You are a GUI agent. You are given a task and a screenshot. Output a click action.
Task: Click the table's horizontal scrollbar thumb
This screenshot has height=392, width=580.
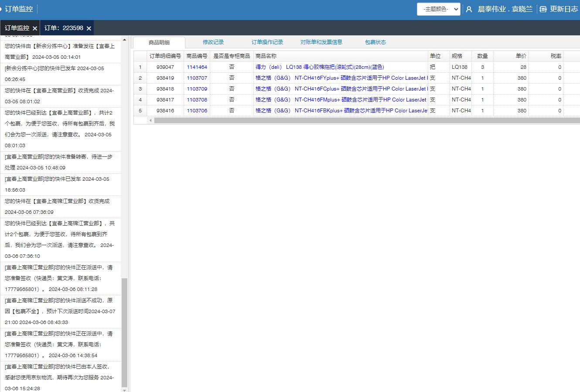367,120
